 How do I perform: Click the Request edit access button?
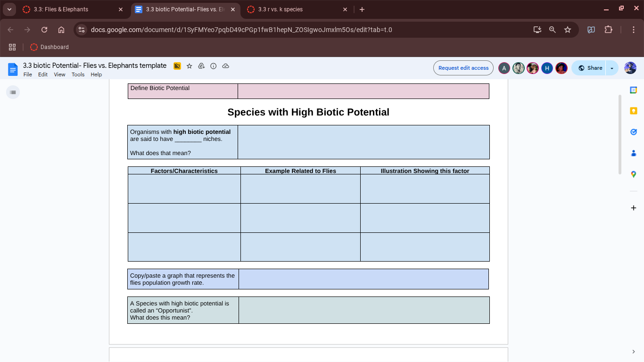[463, 68]
